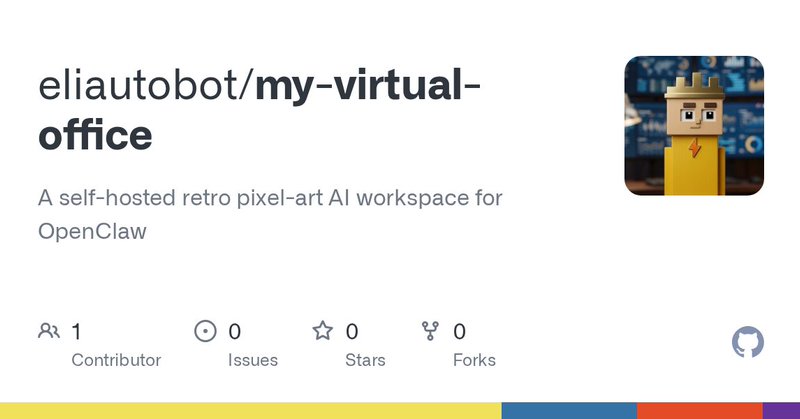Click the Stars star icon

[322, 331]
